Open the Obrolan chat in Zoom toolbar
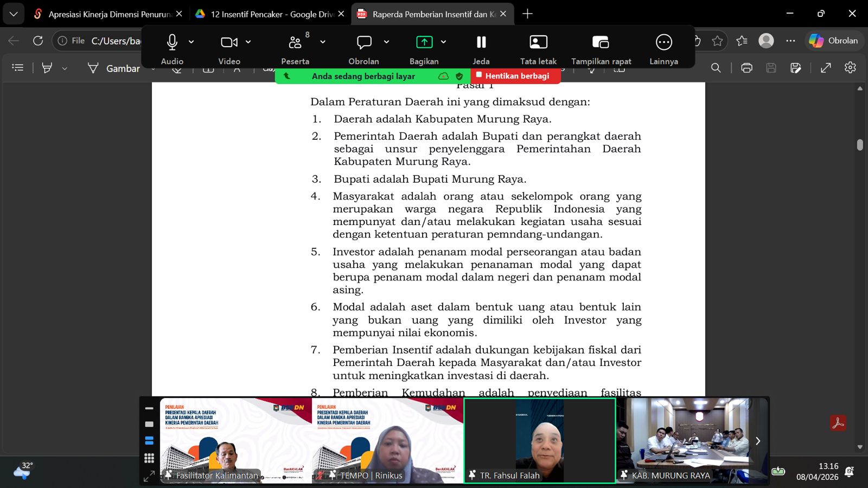The image size is (868, 488). (364, 42)
